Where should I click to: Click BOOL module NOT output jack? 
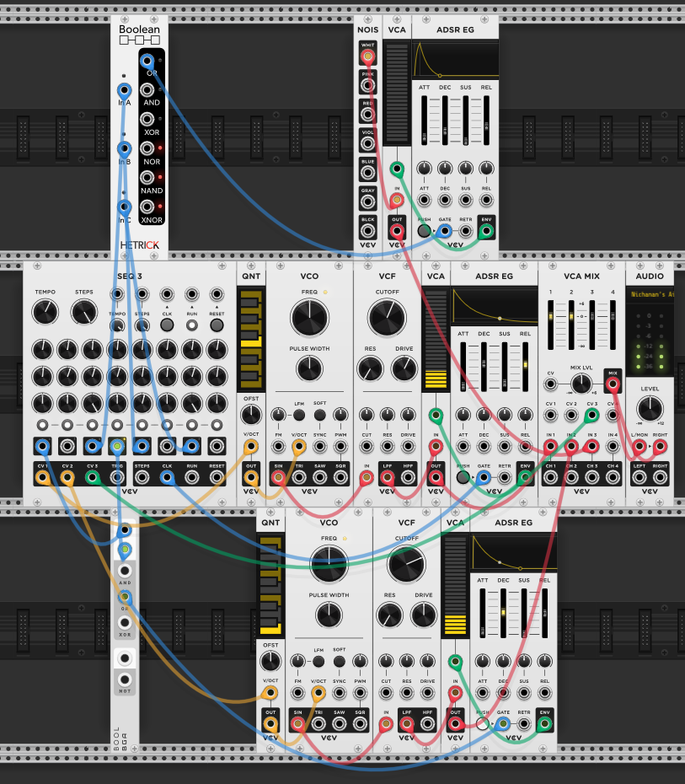(125, 679)
